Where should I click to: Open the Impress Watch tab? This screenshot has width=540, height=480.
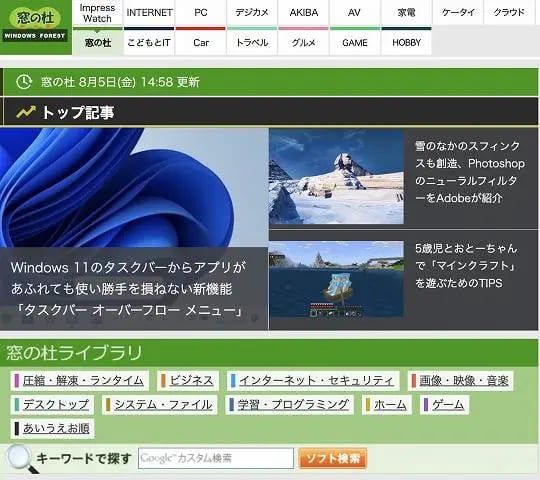[x=97, y=13]
